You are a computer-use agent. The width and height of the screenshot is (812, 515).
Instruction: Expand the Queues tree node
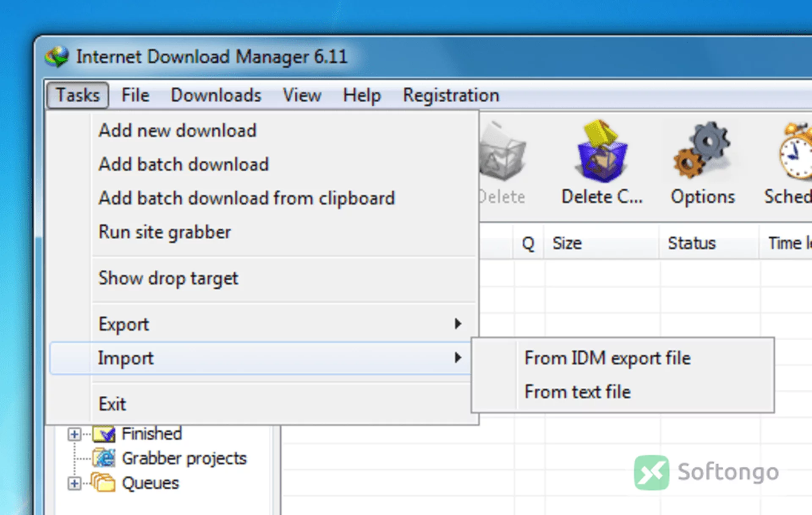74,483
